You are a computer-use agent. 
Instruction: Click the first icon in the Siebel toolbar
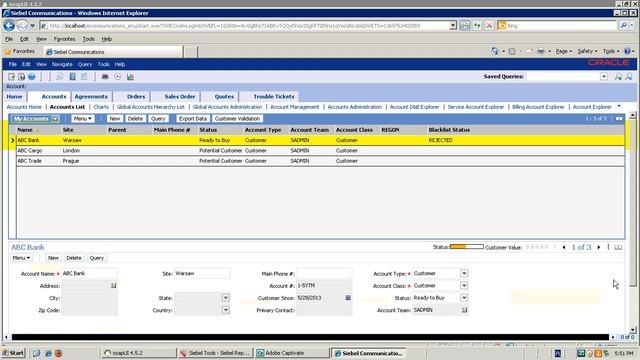(x=11, y=77)
